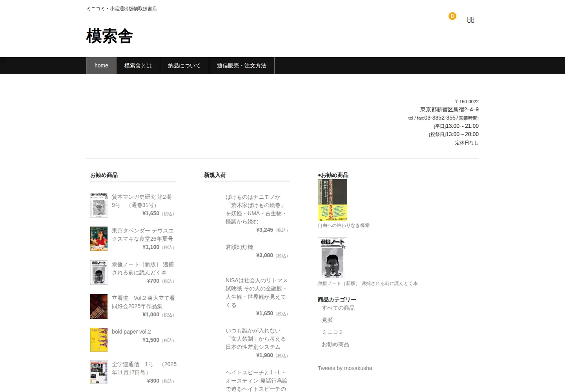The height and width of the screenshot is (392, 565).
Task: Open 貸本マンガ史研究 第2期9号 product link
Action: (142, 201)
